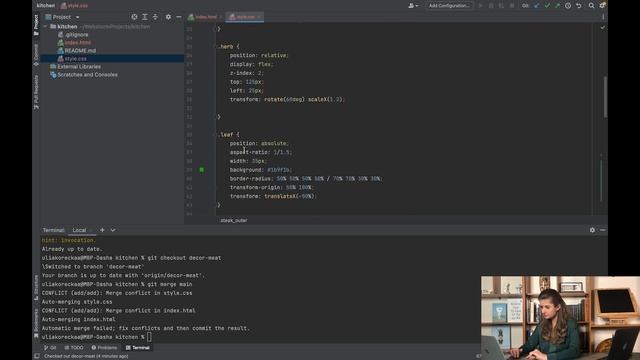The height and width of the screenshot is (360, 640).
Task: Click the Debug icon in toolbar
Action: (x=491, y=6)
